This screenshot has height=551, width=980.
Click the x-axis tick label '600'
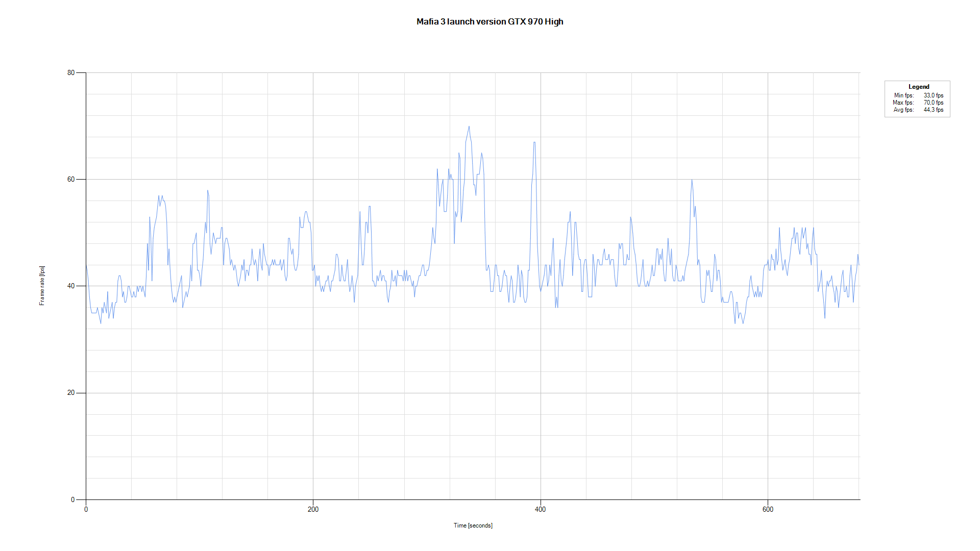coord(768,509)
